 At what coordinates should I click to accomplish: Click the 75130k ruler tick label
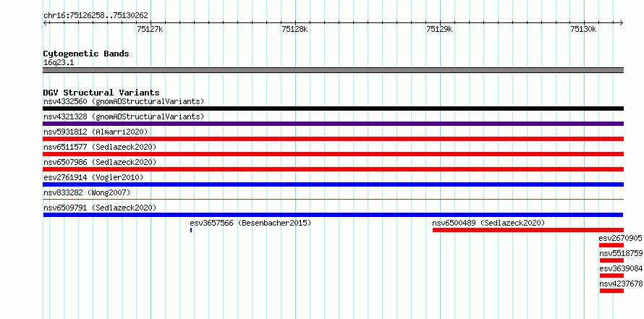[x=584, y=29]
